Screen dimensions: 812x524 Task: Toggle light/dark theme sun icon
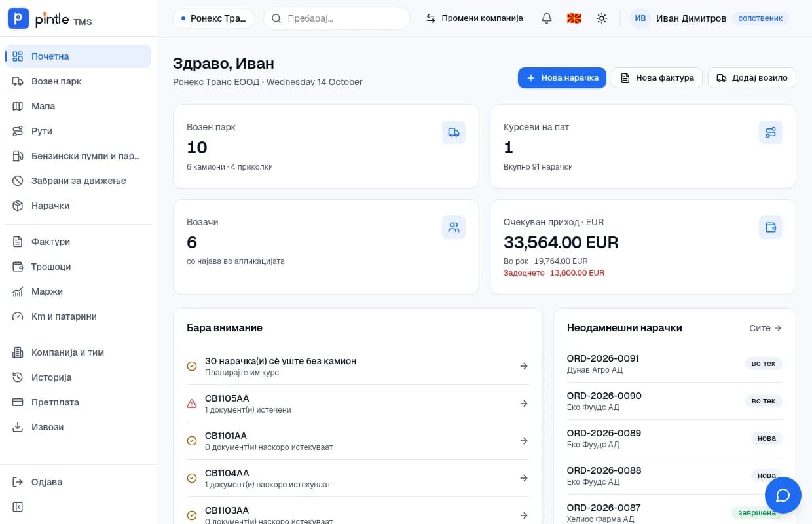[602, 18]
